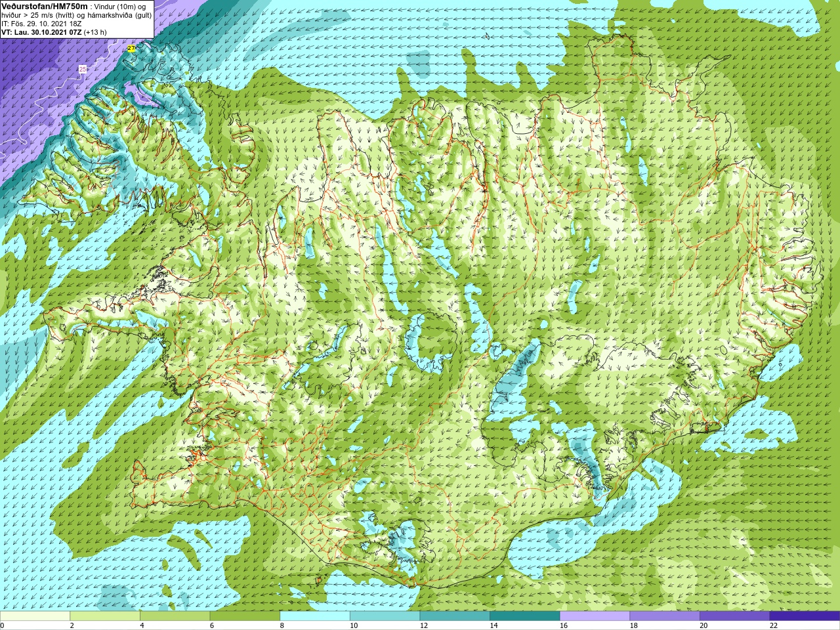Click the legend scale label '4'
This screenshot has height=630, width=840.
142,625
